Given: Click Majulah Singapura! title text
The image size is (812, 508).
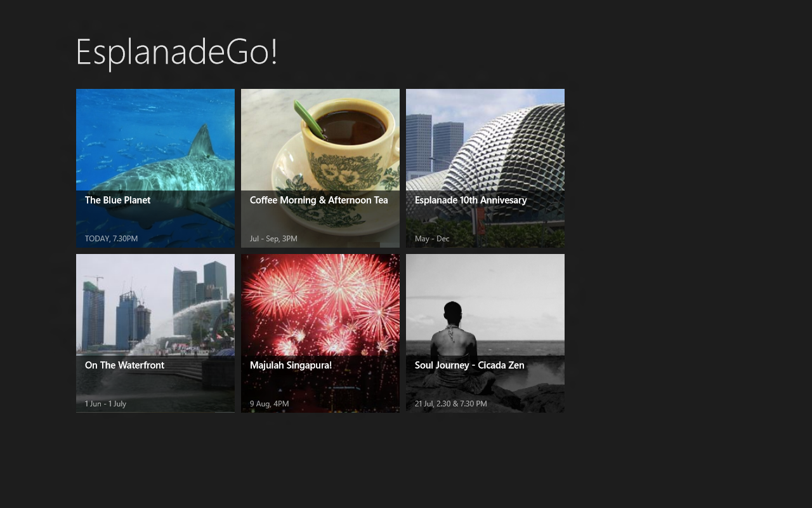Looking at the screenshot, I should [291, 365].
